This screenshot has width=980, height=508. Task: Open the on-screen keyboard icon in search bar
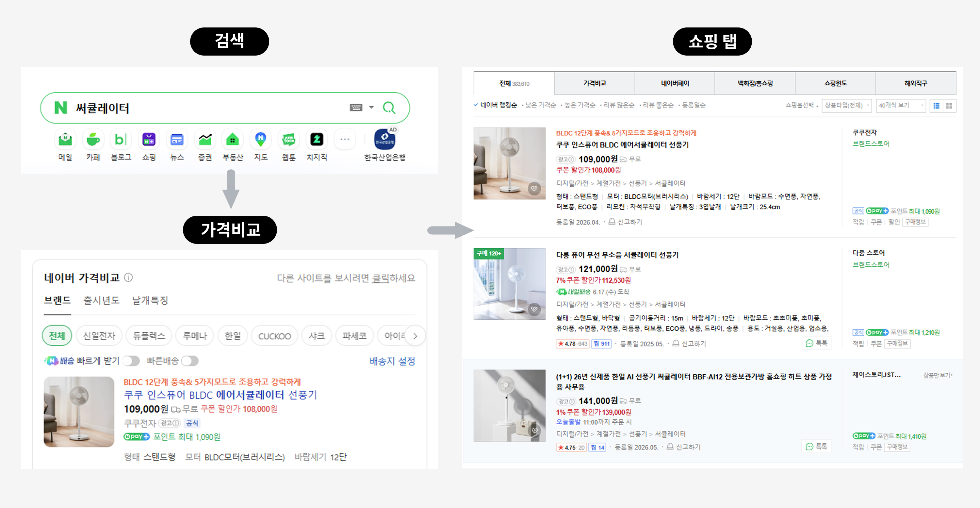[x=356, y=108]
